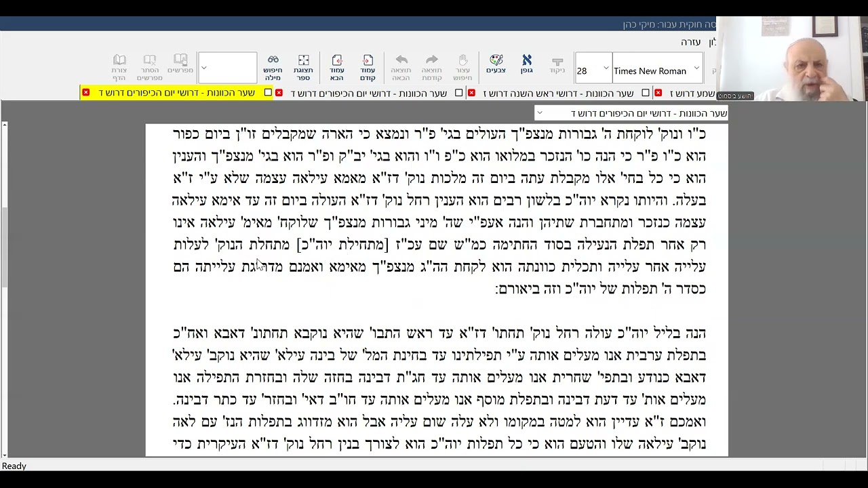The width and height of the screenshot is (868, 488).
Task: Click hide commentators (הסתר מפרשים) icon
Action: pyautogui.click(x=149, y=68)
